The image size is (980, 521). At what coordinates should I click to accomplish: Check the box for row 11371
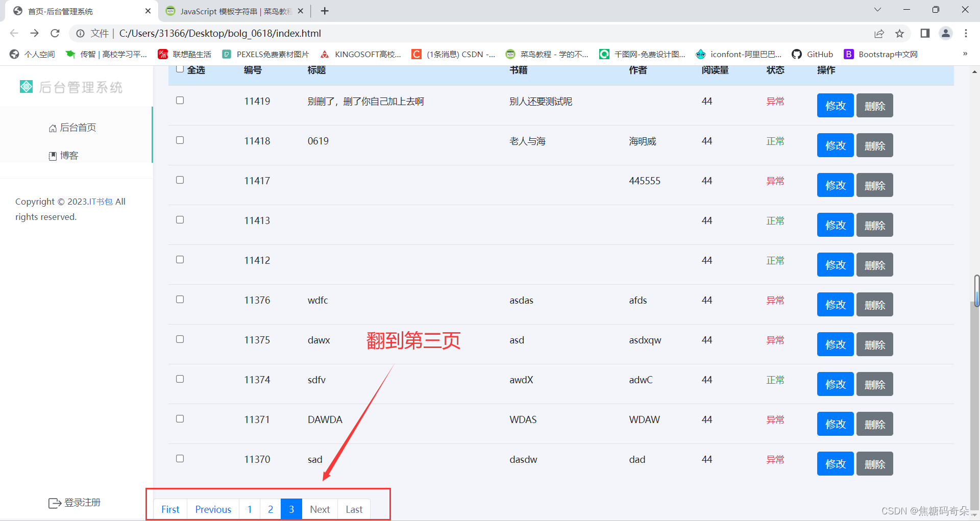pos(180,419)
